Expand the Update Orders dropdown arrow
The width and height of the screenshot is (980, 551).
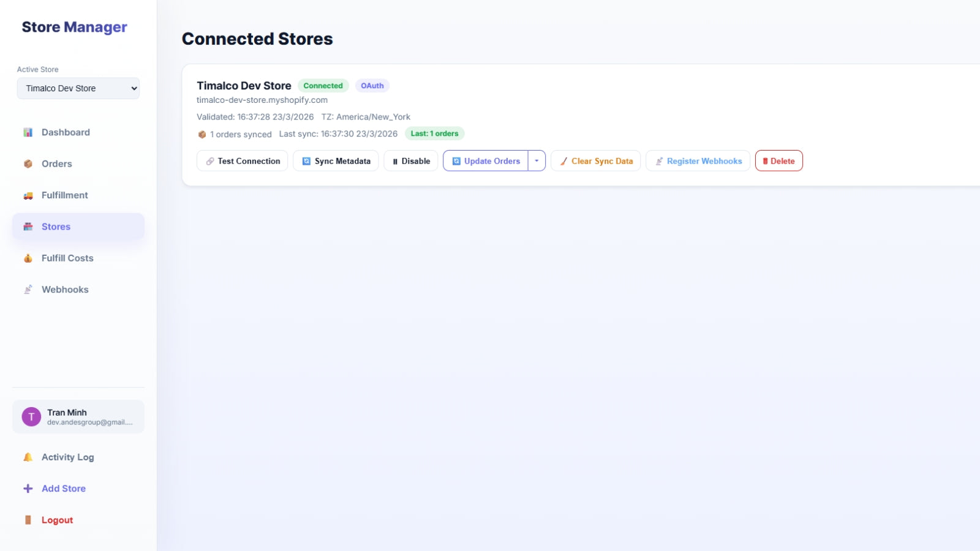pos(537,161)
